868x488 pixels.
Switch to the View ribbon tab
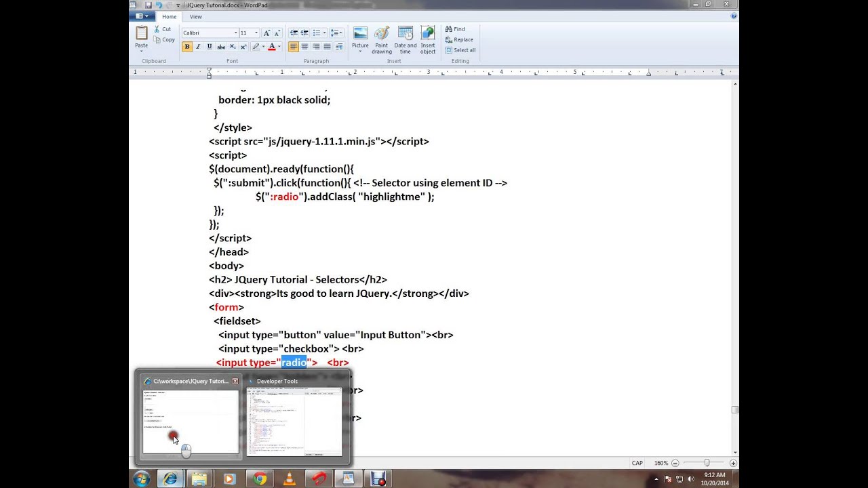195,16
